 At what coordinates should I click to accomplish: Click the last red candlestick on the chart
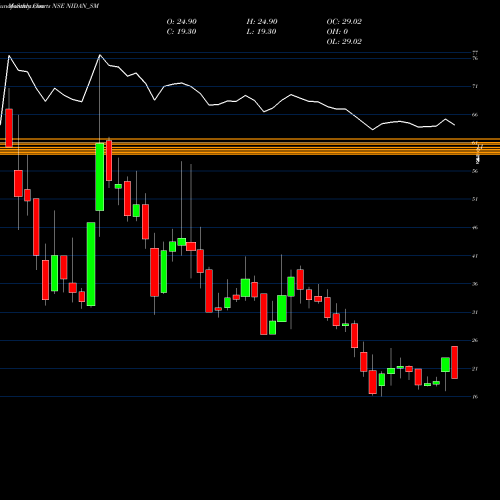[454, 362]
